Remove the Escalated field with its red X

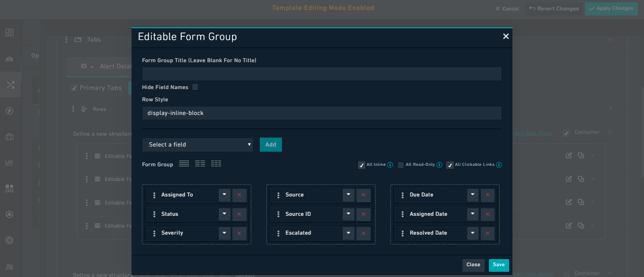click(363, 233)
